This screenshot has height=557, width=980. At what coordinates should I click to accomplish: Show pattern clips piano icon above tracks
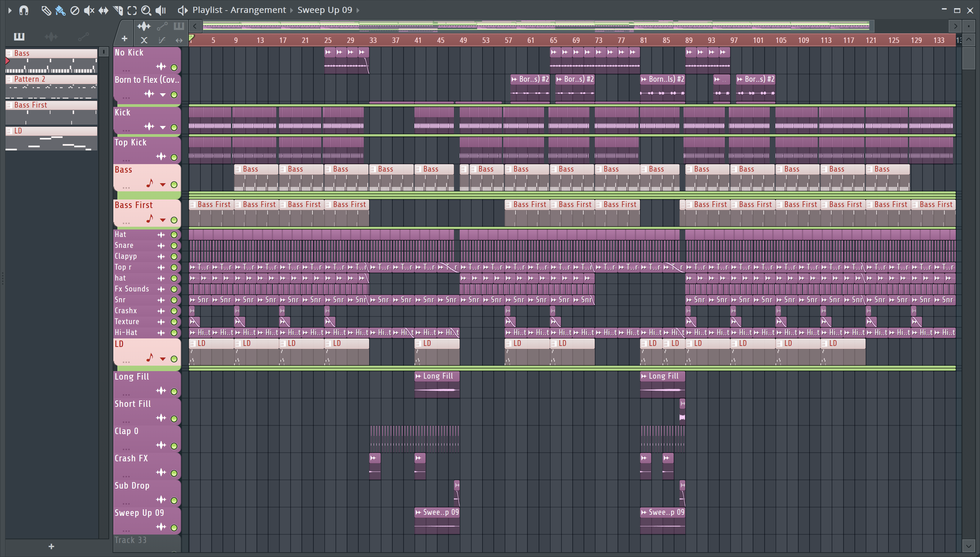[x=179, y=26]
